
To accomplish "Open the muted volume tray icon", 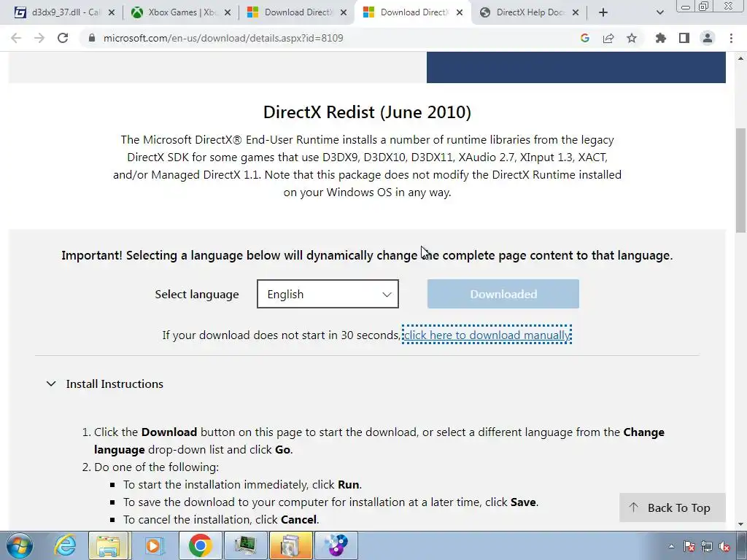I will tap(724, 546).
